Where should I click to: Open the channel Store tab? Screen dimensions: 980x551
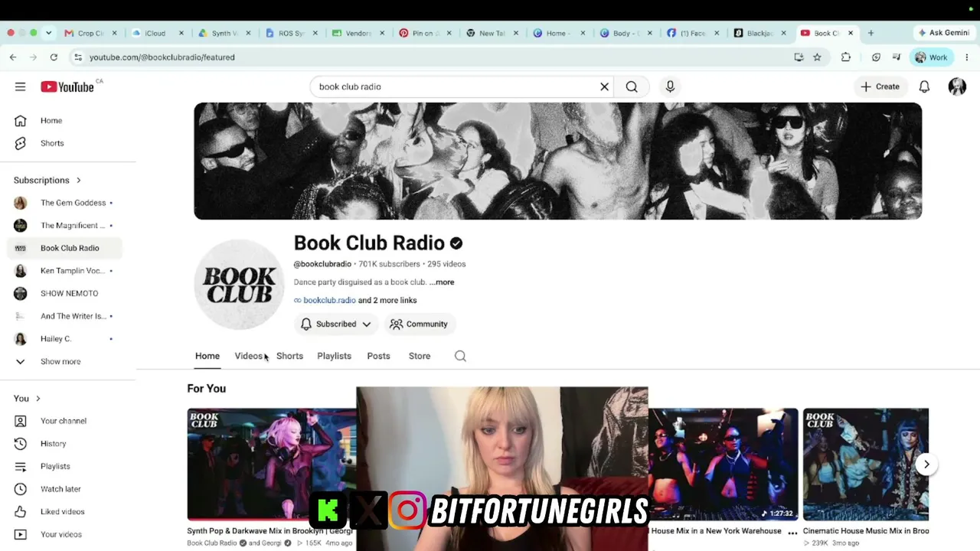click(420, 356)
